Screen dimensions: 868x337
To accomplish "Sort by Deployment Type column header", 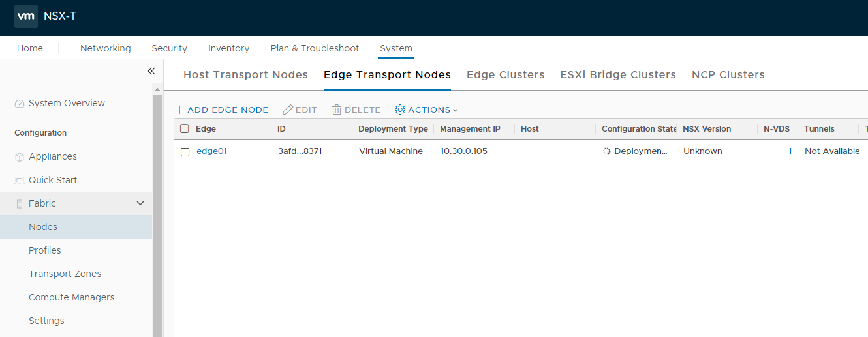I will coord(393,129).
